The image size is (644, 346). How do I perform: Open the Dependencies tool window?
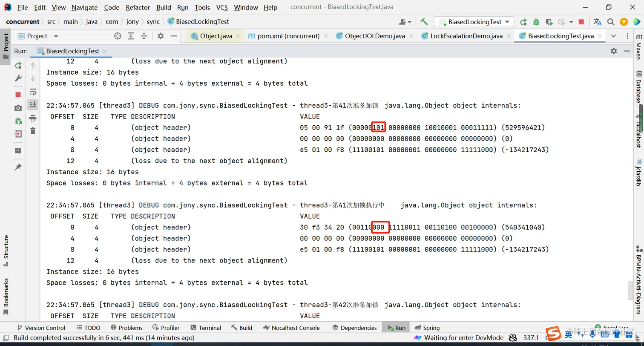click(x=354, y=328)
